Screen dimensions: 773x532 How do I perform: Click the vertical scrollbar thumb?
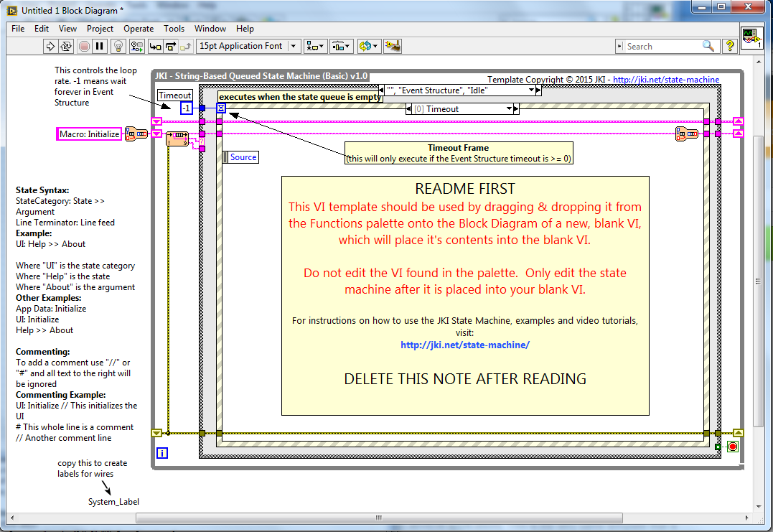(x=758, y=281)
